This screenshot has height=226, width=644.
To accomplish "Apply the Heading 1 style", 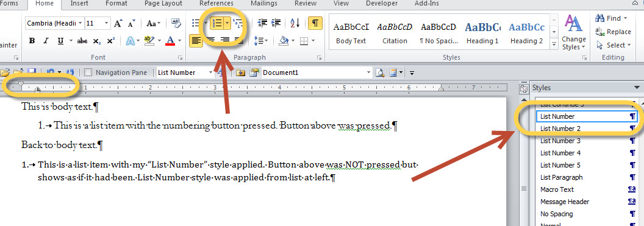I will (482, 33).
